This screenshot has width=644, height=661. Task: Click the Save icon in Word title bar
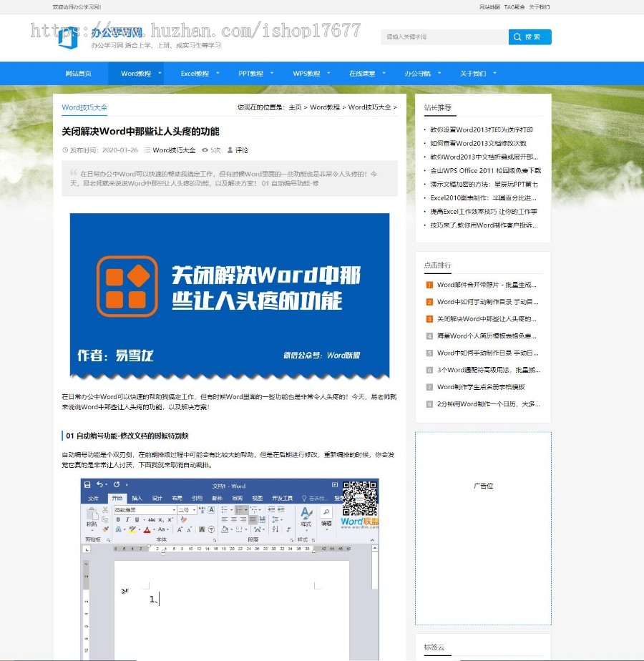coord(87,485)
